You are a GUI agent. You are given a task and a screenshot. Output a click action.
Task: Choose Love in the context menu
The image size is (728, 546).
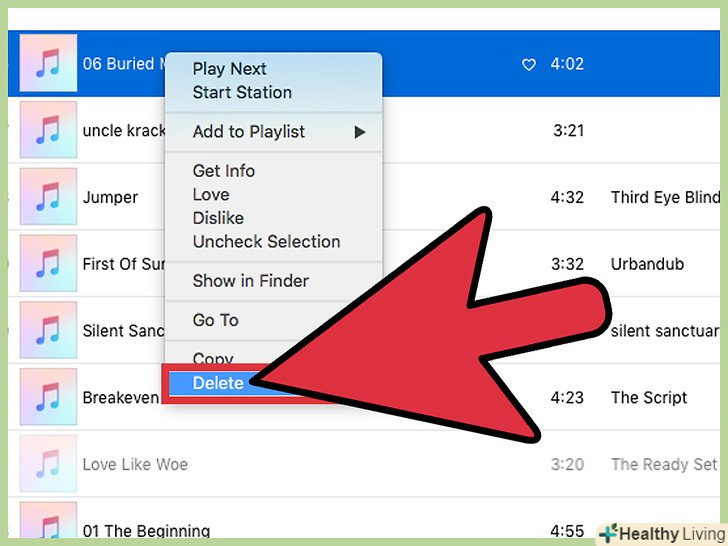tap(211, 195)
